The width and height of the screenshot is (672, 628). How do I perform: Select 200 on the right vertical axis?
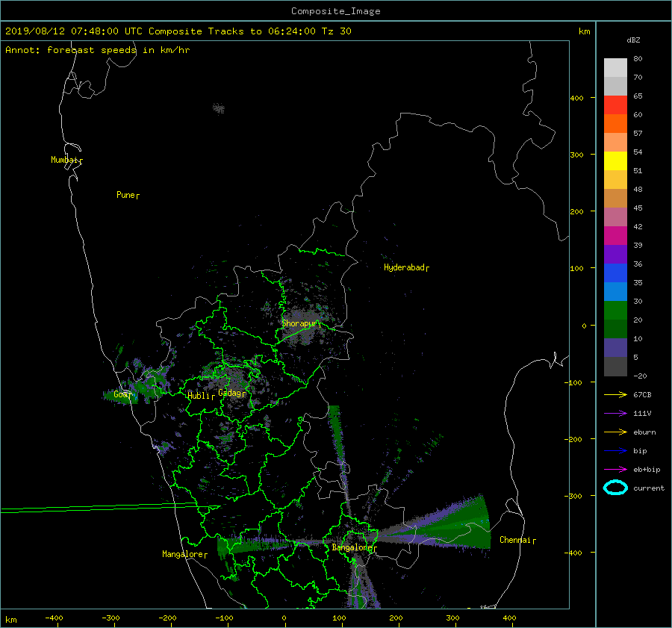(577, 212)
